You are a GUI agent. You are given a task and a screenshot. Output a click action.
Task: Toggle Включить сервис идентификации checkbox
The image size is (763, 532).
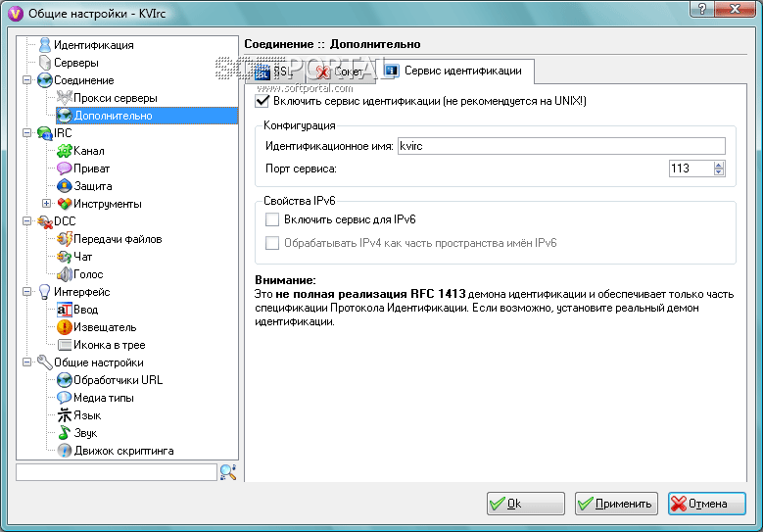[x=262, y=101]
